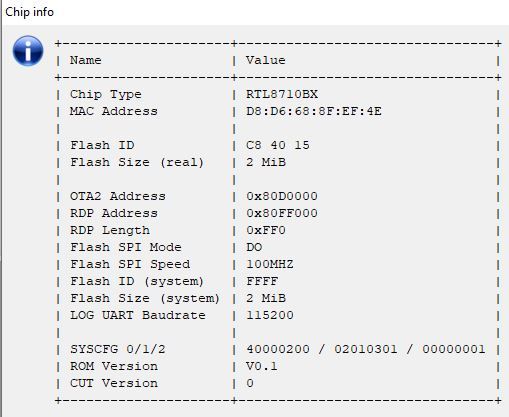
Task: Select the Value column header text
Action: [266, 60]
